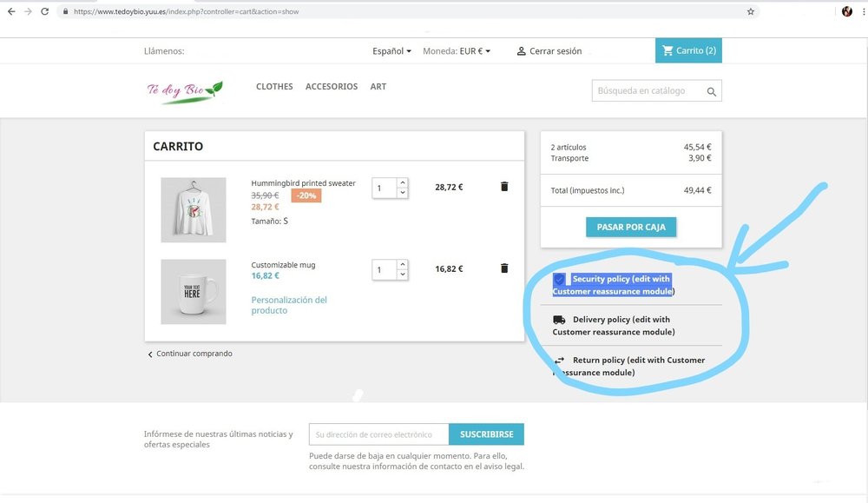
Task: Open the Customizable mug product link
Action: [284, 265]
